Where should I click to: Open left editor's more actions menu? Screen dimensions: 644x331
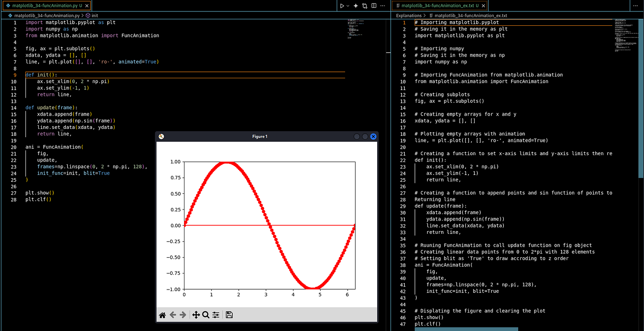(x=383, y=6)
